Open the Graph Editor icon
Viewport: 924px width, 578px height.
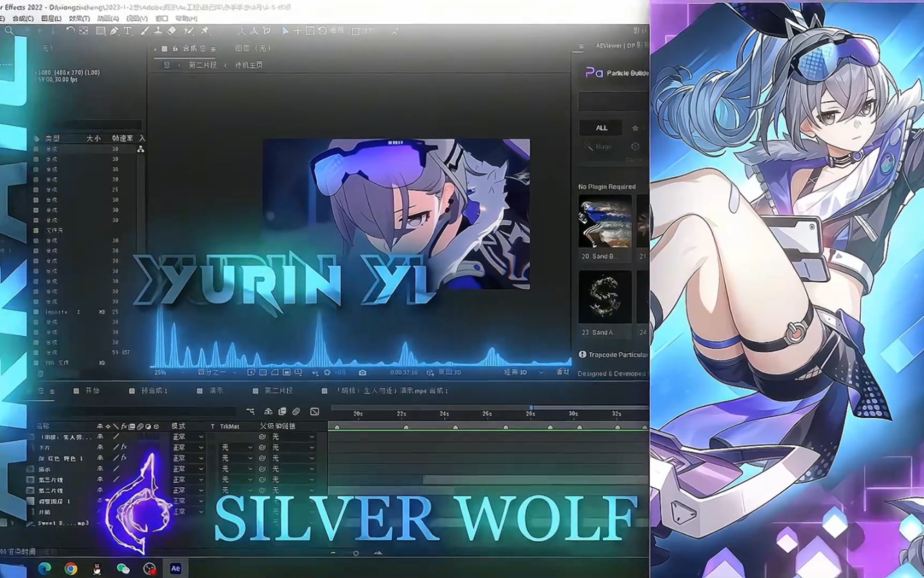[x=315, y=412]
